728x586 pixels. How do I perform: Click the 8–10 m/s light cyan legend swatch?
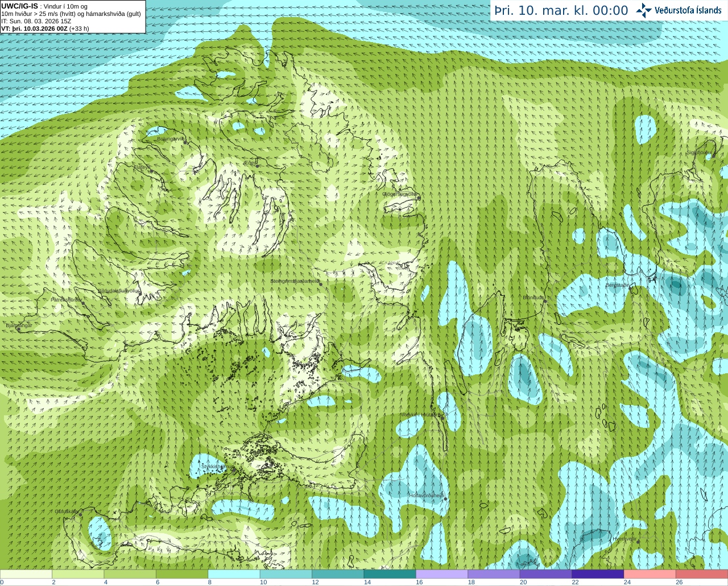pyautogui.click(x=234, y=574)
